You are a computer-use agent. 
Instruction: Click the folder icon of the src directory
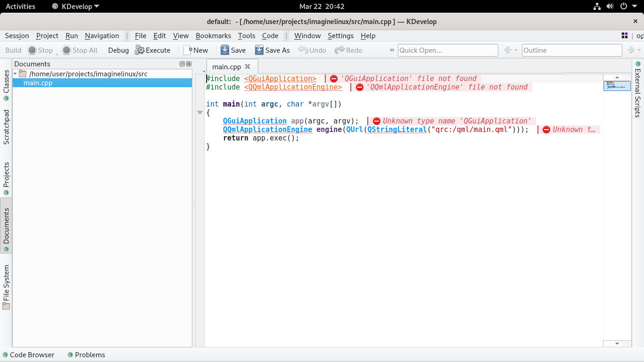pos(23,74)
